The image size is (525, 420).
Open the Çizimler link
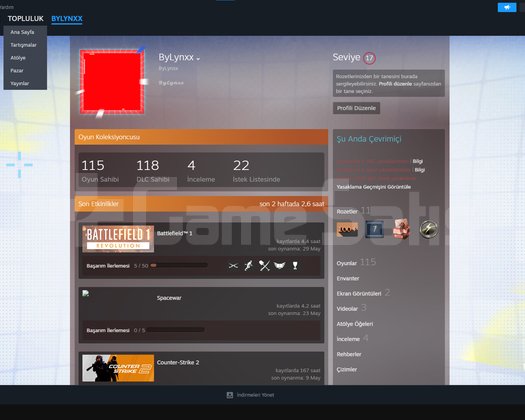pos(347,369)
